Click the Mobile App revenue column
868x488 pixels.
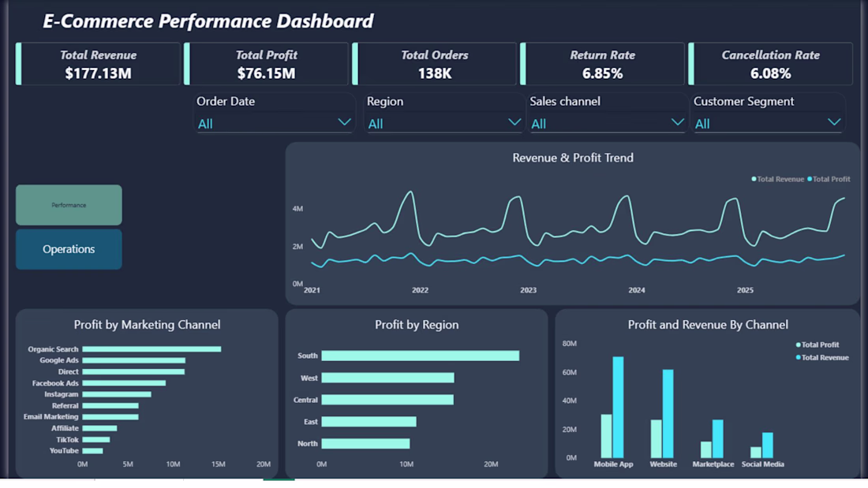click(x=618, y=408)
